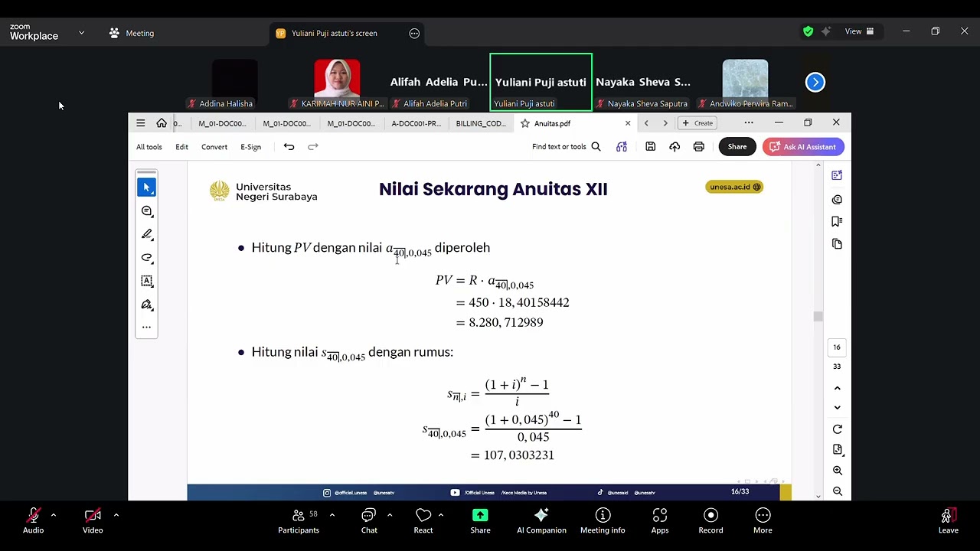The height and width of the screenshot is (551, 980).
Task: Click Find text or tools search
Action: 567,147
